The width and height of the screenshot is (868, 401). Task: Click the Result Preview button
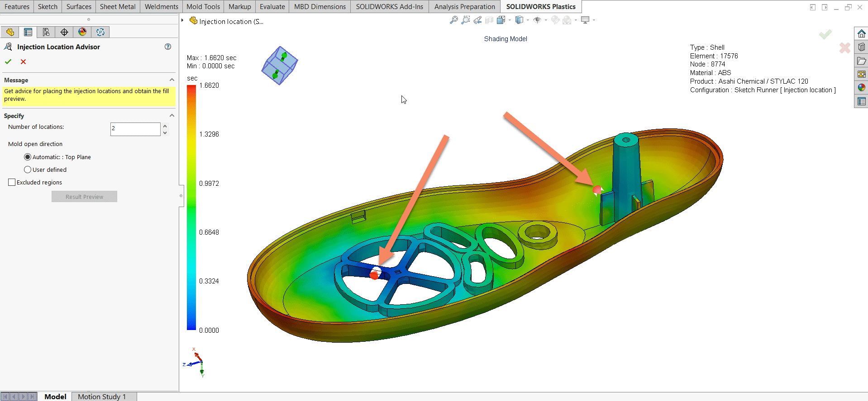84,197
